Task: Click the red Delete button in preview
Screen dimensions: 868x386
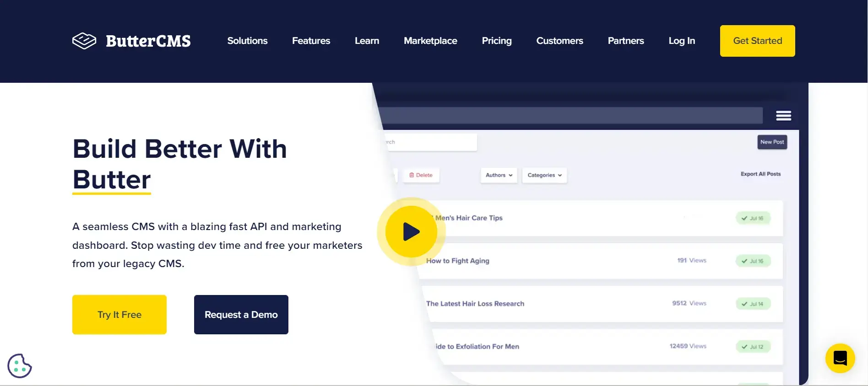Action: tap(421, 175)
